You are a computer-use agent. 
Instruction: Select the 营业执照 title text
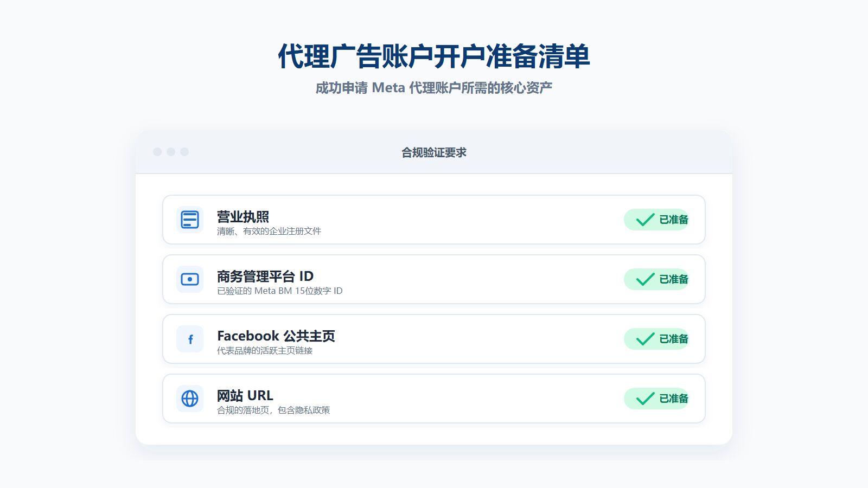243,217
